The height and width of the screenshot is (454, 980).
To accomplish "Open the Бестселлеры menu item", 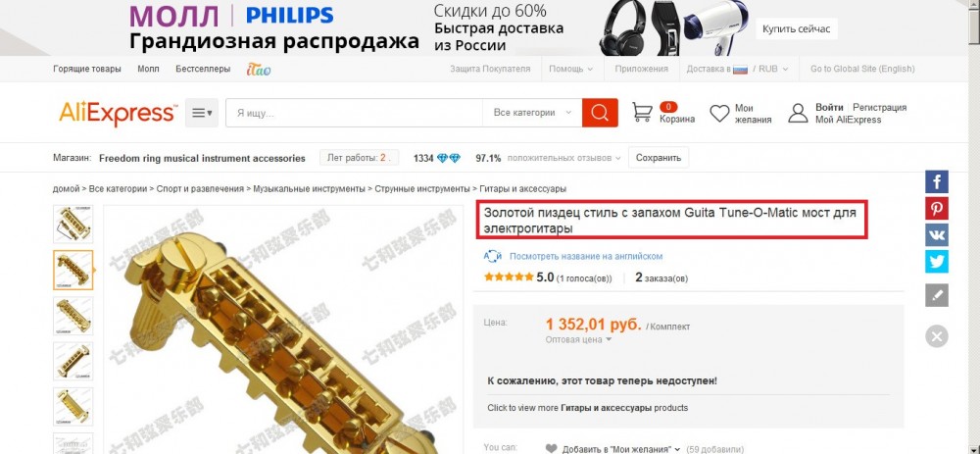I will (x=203, y=69).
